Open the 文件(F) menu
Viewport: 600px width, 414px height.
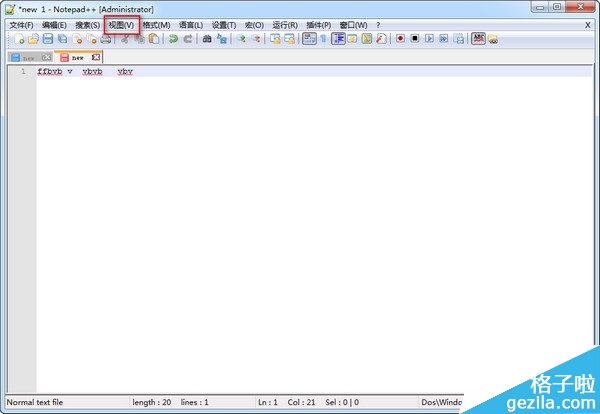pos(21,24)
